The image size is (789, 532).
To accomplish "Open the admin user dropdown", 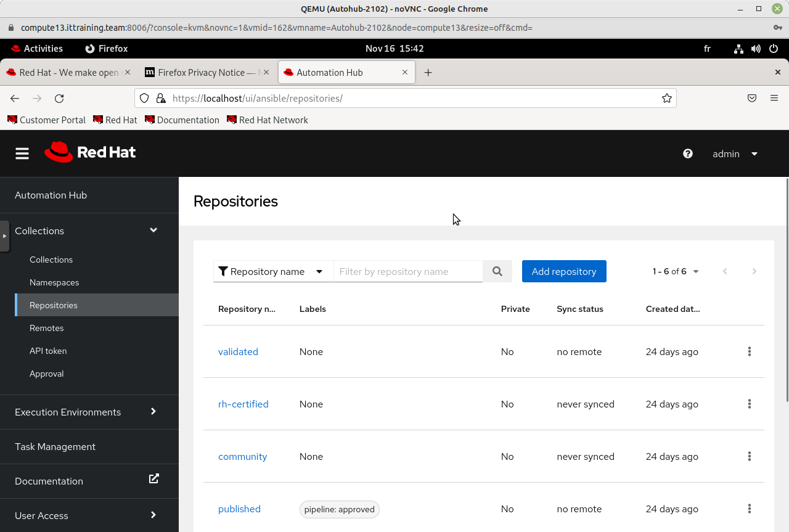I will coord(735,153).
